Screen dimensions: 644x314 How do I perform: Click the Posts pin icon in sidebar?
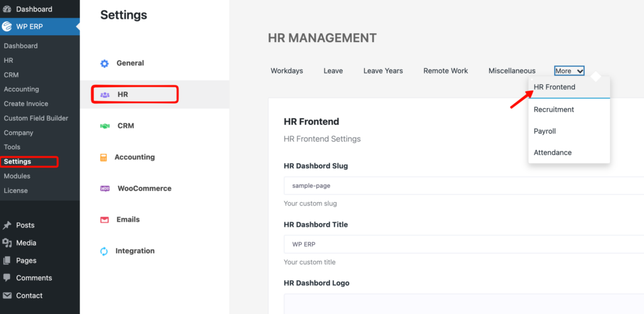[x=7, y=225]
